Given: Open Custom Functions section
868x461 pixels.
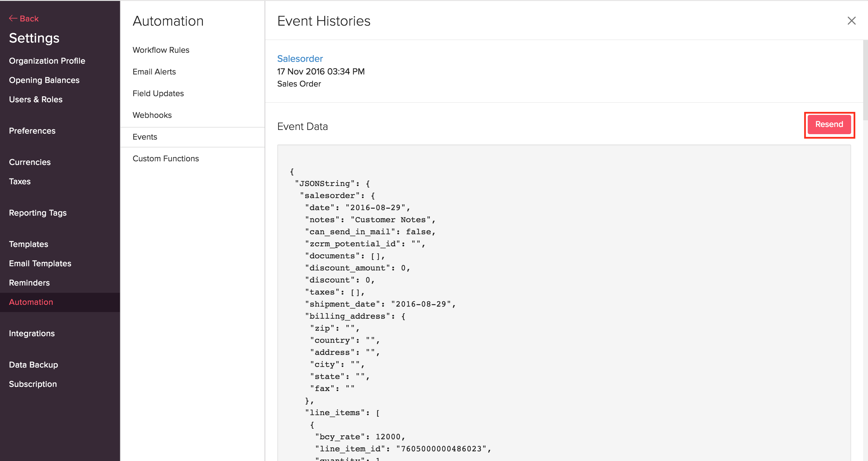Looking at the screenshot, I should coord(165,158).
